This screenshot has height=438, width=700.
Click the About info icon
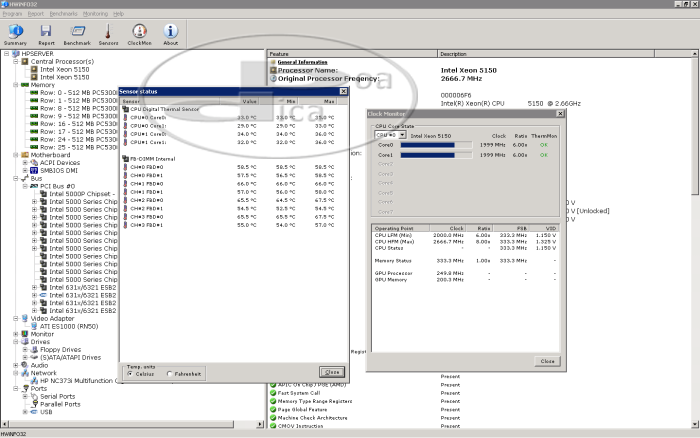tap(171, 35)
